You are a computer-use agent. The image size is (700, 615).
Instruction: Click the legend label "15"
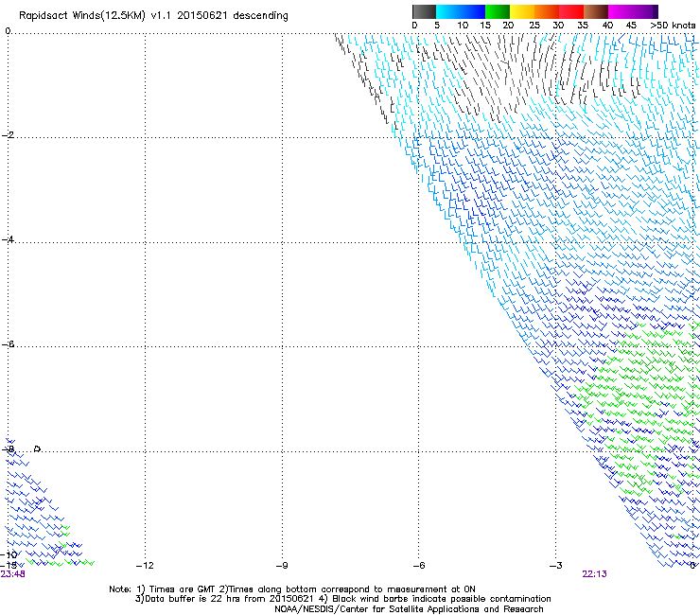(485, 26)
